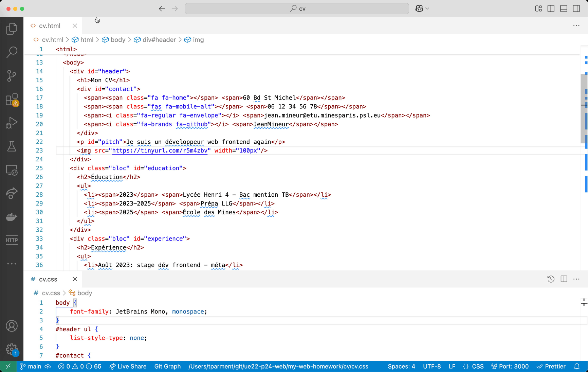Toggle the secondary side bar
Screen dimensions: 588x372
[576, 8]
